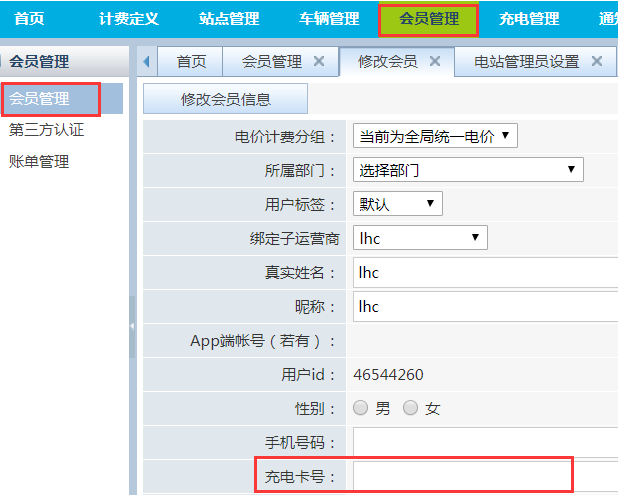Close the 修改会员 tab
Image resolution: width=618 pixels, height=495 pixels.
435,61
